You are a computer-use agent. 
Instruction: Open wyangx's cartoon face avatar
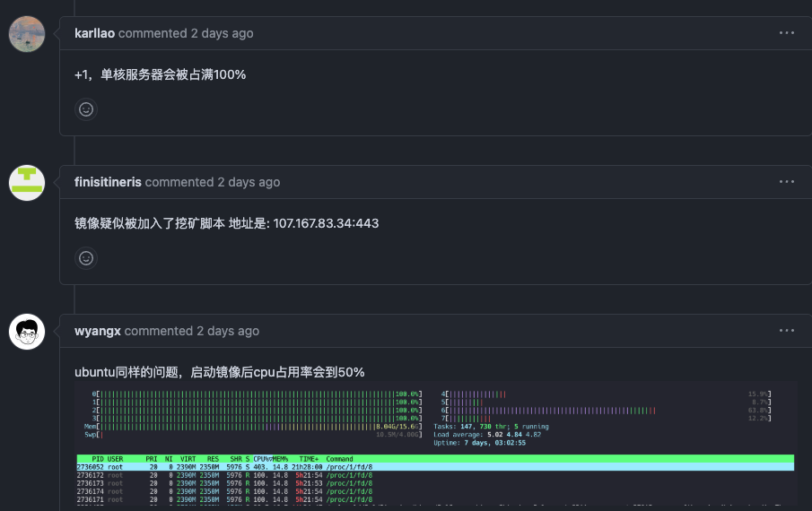pos(27,332)
